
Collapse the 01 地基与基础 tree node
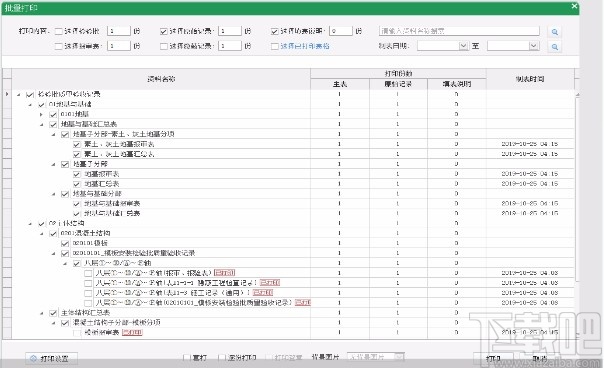coord(30,104)
